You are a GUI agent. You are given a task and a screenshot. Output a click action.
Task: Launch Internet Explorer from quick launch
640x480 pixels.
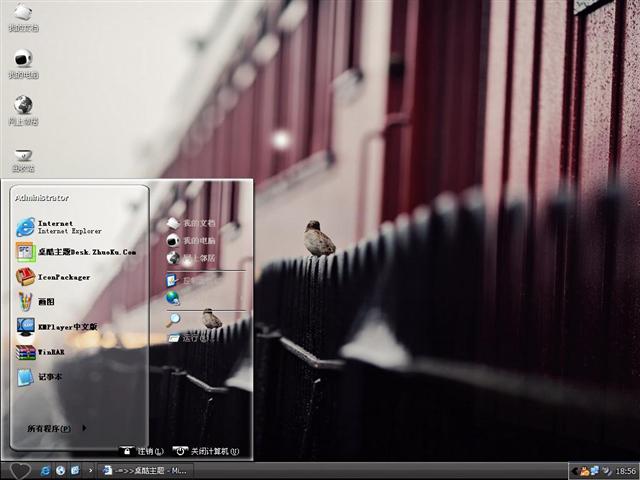[45, 471]
